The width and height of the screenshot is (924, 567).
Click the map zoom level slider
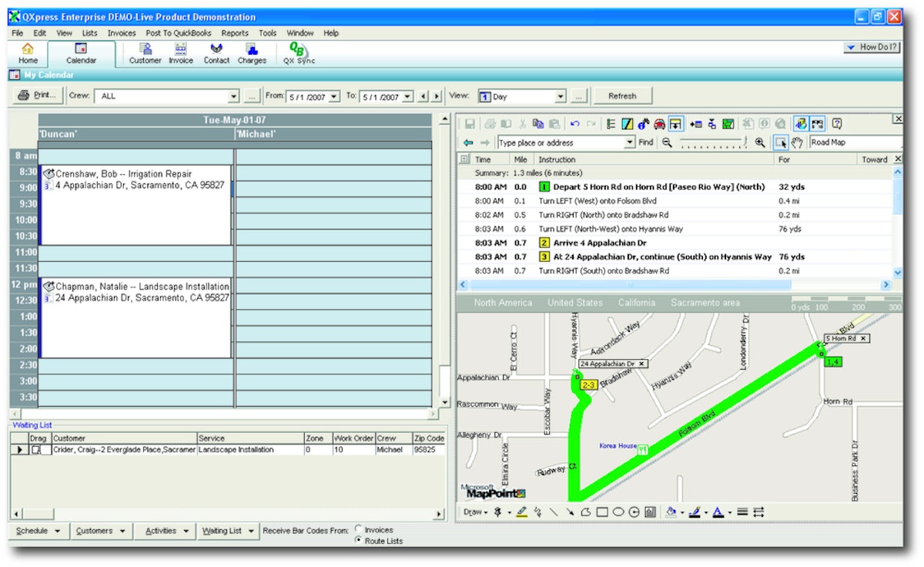(711, 143)
